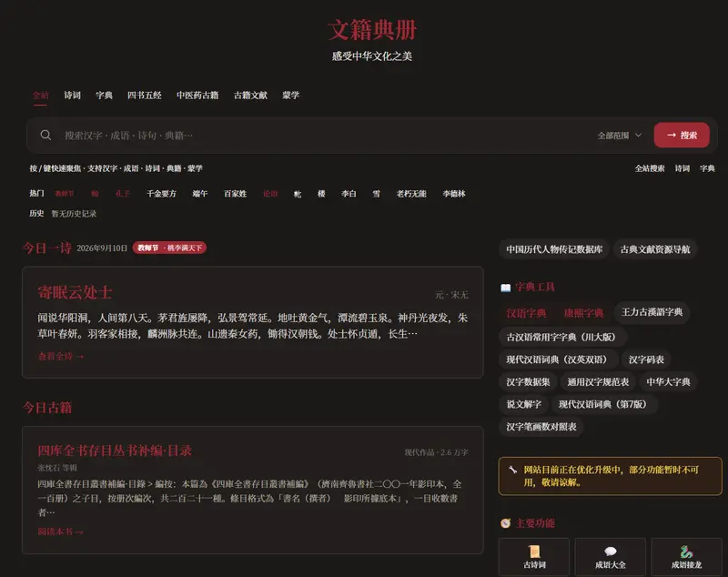The width and height of the screenshot is (728, 577).
Task: Open the 汉语字典 tool
Action: pyautogui.click(x=526, y=313)
